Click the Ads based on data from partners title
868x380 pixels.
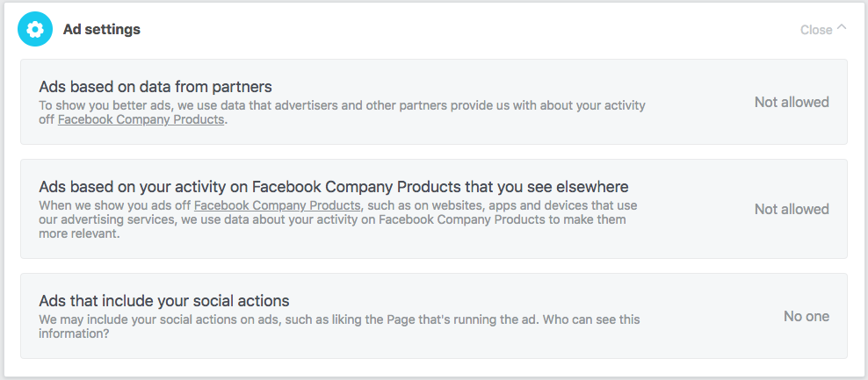pyautogui.click(x=155, y=87)
